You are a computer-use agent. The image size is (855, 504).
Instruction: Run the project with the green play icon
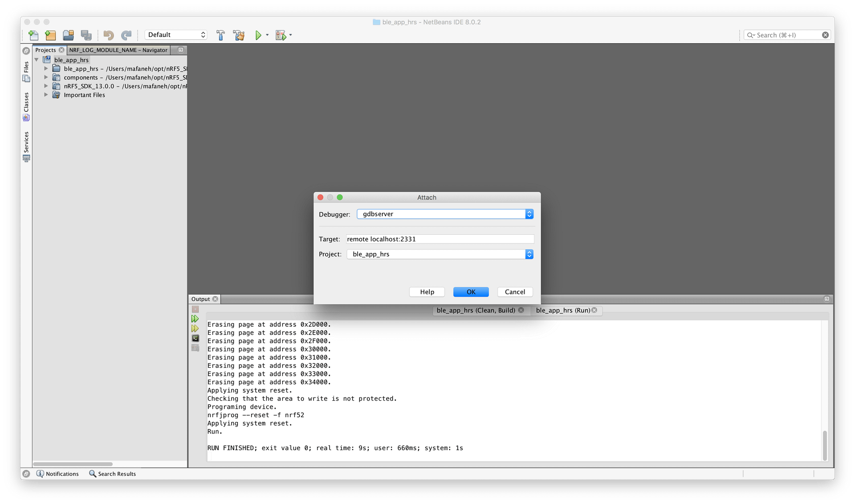pos(259,35)
